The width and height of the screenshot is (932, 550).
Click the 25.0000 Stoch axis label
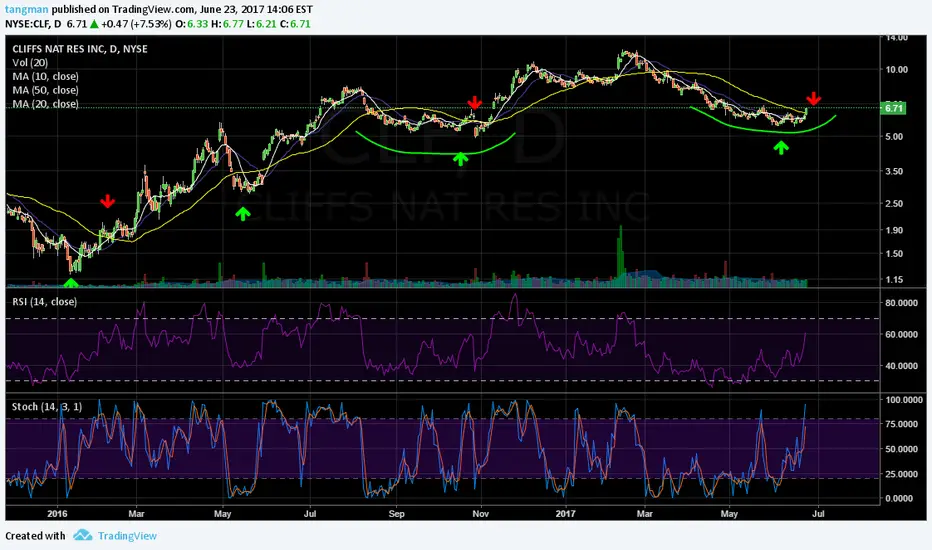coord(901,474)
